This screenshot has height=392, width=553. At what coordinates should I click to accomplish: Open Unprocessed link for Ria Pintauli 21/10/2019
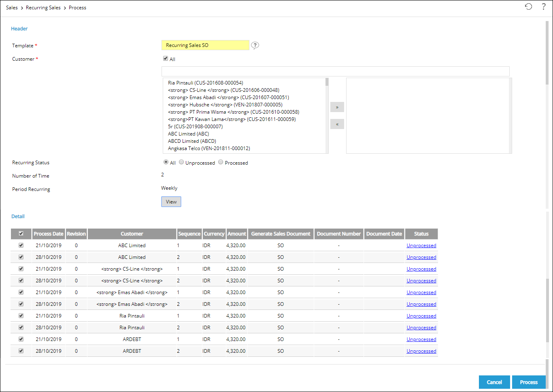click(421, 316)
